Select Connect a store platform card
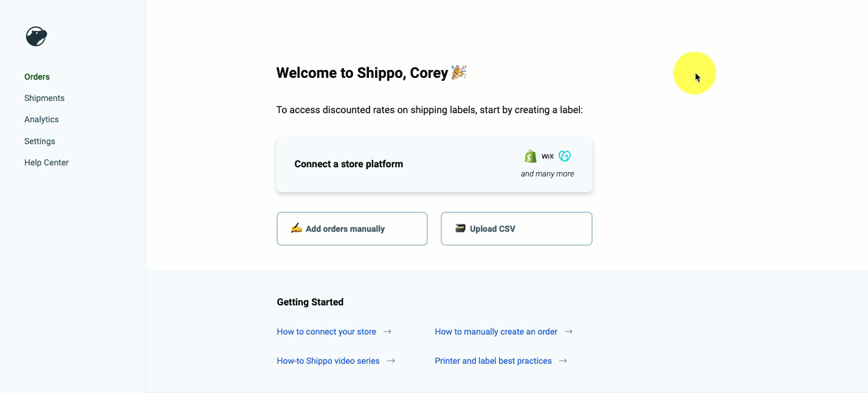The width and height of the screenshot is (868, 393). [434, 164]
